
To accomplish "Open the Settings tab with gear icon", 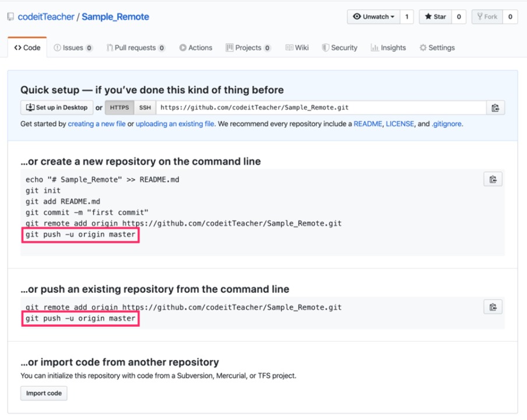I will click(x=437, y=48).
